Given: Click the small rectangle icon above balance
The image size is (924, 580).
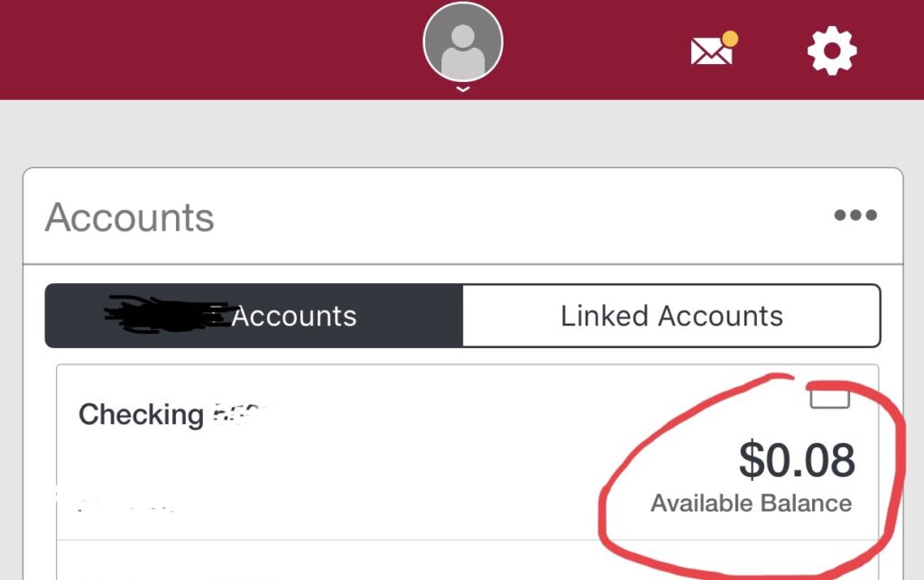Looking at the screenshot, I should 829,398.
